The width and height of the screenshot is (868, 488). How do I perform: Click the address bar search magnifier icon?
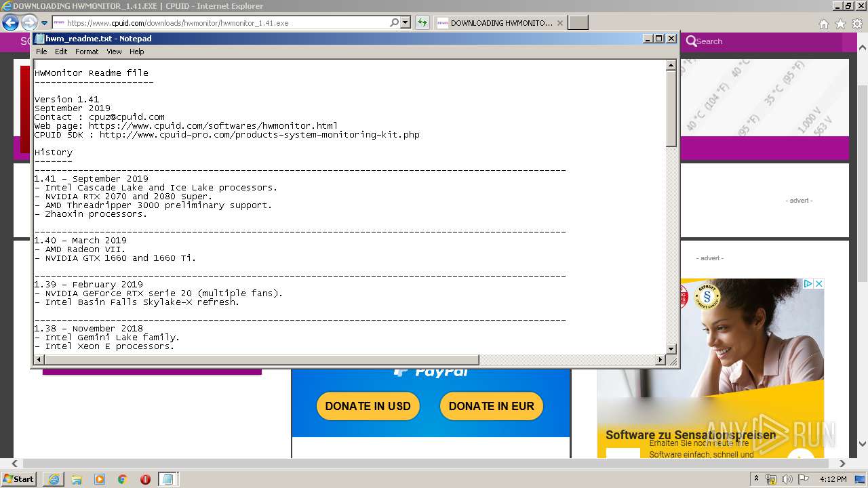(x=394, y=22)
